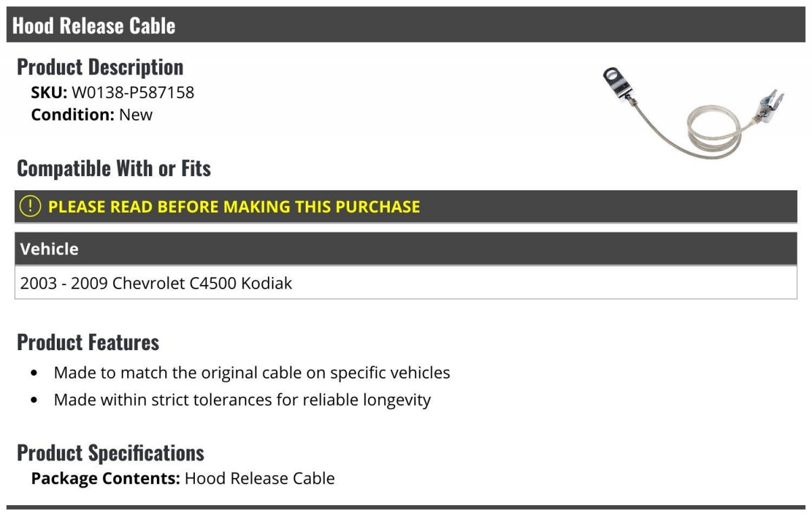Screen dimensions: 812x516
Task: Click the Hood Release Cable title bar
Action: point(406,25)
